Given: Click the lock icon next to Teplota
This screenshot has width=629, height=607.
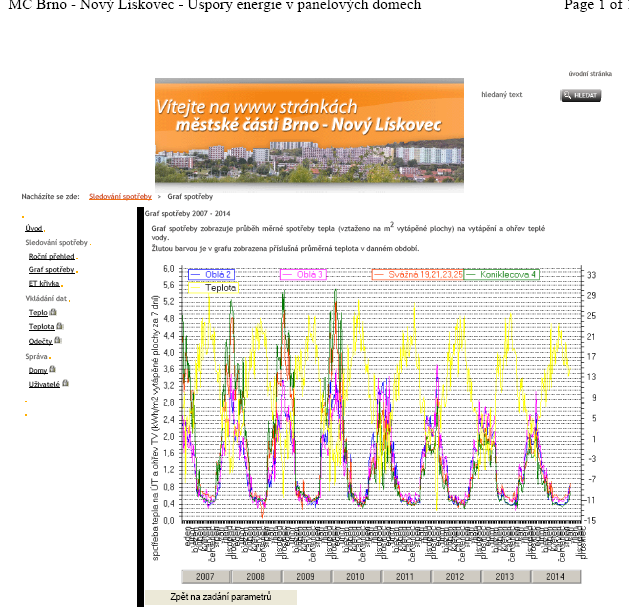Looking at the screenshot, I should coord(60,326).
